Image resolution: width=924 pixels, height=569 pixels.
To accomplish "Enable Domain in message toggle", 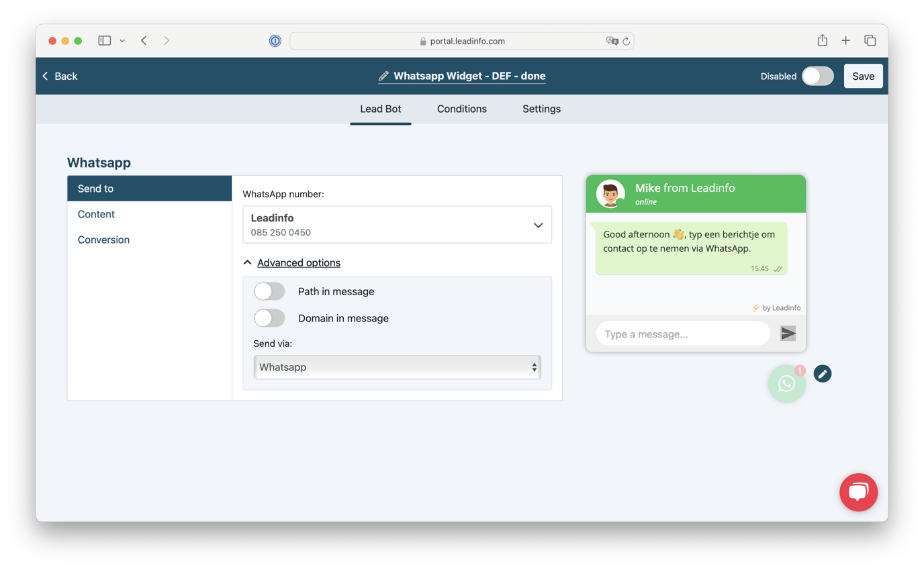I will [269, 318].
